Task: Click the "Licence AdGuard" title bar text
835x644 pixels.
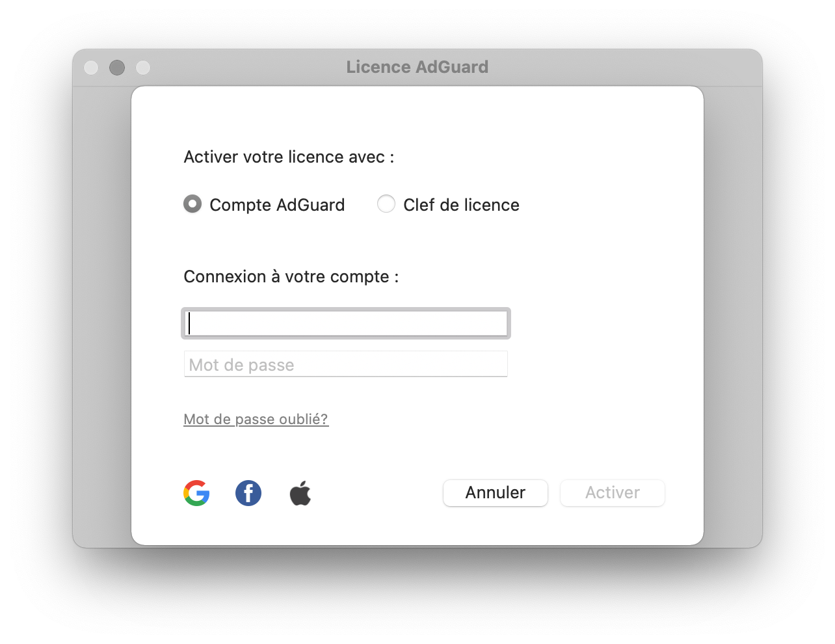Action: [x=417, y=67]
